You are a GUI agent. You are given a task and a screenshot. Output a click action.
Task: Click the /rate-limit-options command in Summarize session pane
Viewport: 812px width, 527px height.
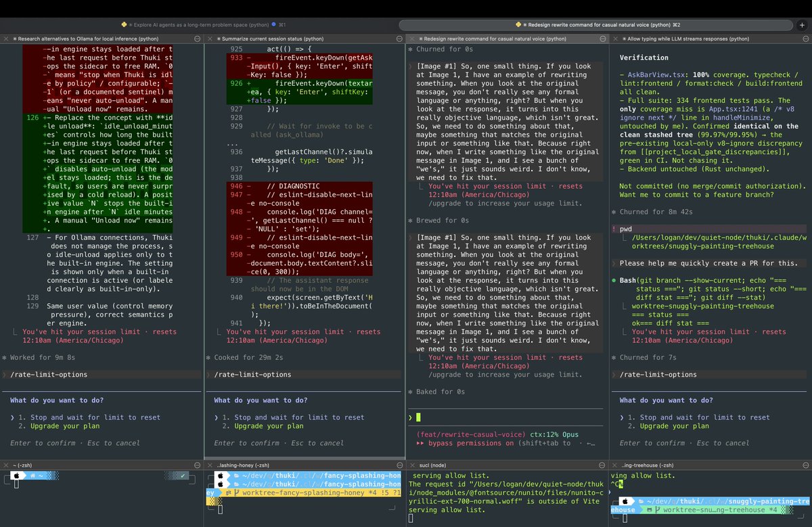pos(252,375)
